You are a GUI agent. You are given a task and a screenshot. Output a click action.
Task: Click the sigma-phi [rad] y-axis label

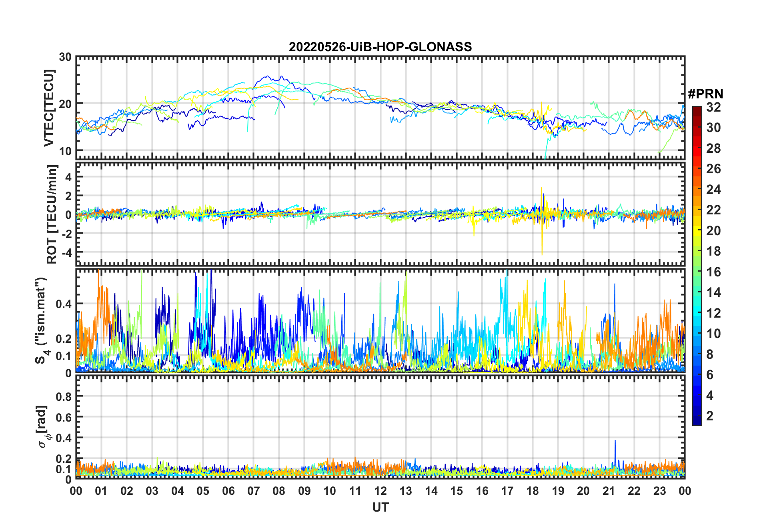[44, 427]
